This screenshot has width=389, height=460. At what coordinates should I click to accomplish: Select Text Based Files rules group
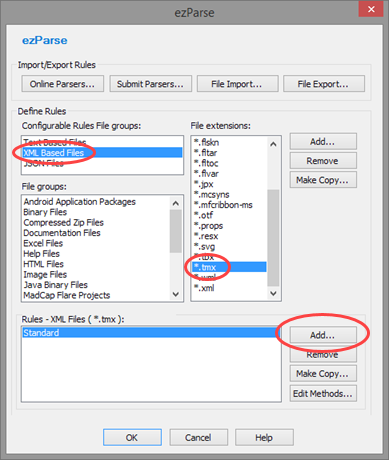[102, 142]
